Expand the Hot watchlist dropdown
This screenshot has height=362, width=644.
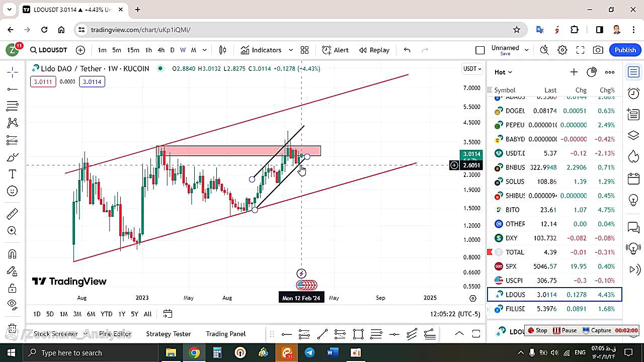(504, 72)
